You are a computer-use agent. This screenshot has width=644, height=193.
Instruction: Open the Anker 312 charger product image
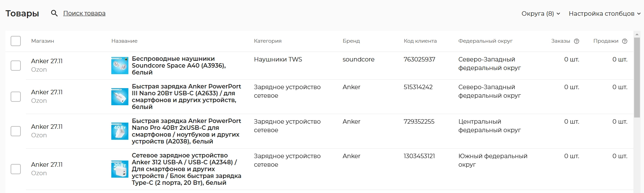pos(120,169)
